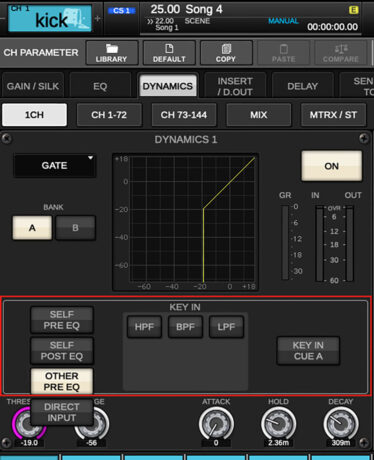Click the plus icon beside kick channel
Image resolution: width=374 pixels, height=460 pixels.
[x=97, y=18]
